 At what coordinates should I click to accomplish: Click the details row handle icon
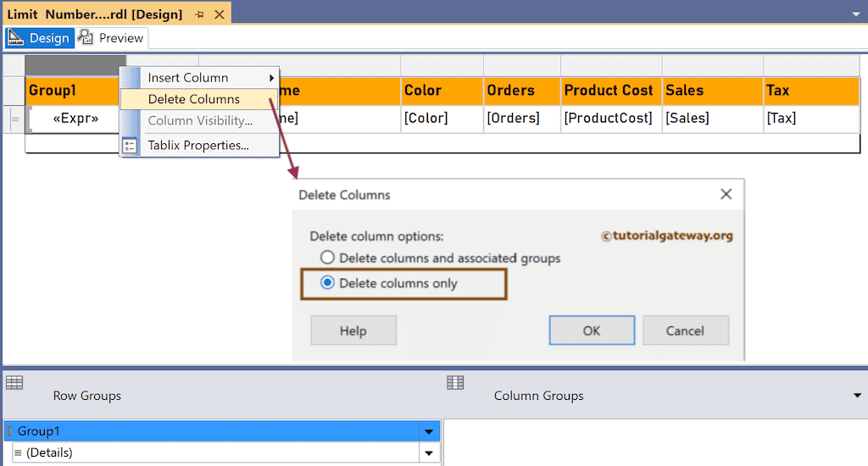tap(14, 119)
